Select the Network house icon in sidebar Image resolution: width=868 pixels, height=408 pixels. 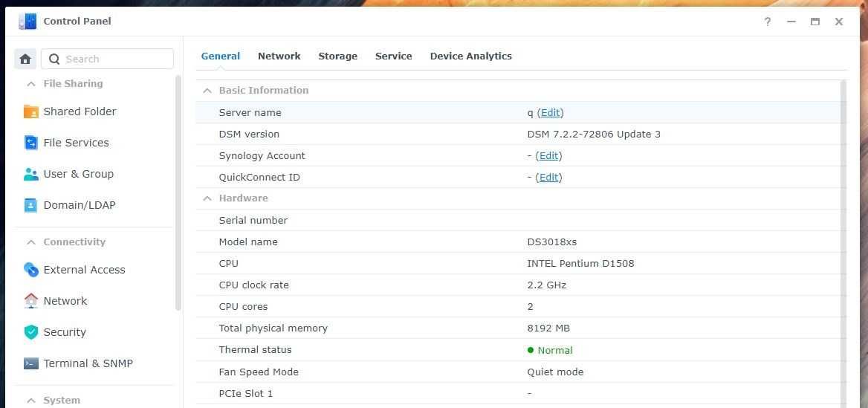point(31,301)
